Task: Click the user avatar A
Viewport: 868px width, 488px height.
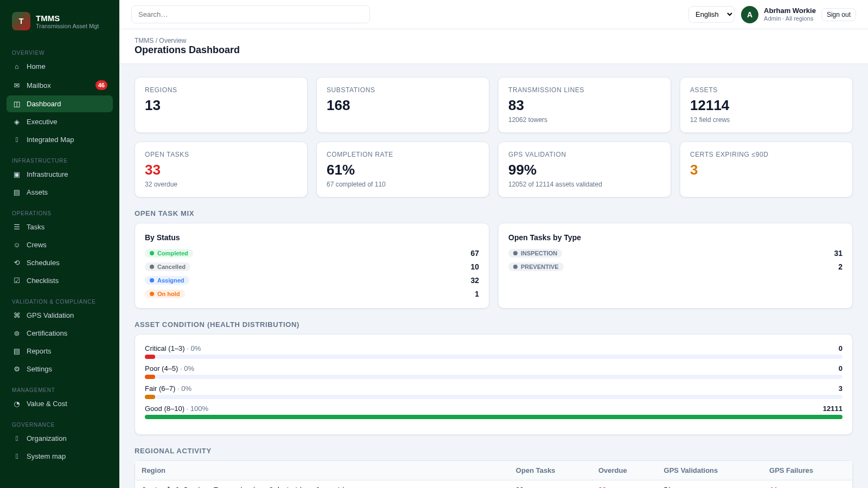Action: pos(750,15)
